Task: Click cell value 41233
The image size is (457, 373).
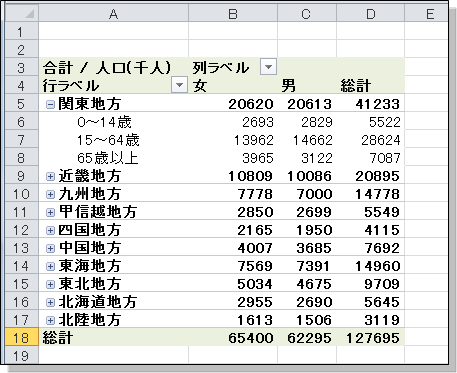Action: click(377, 104)
